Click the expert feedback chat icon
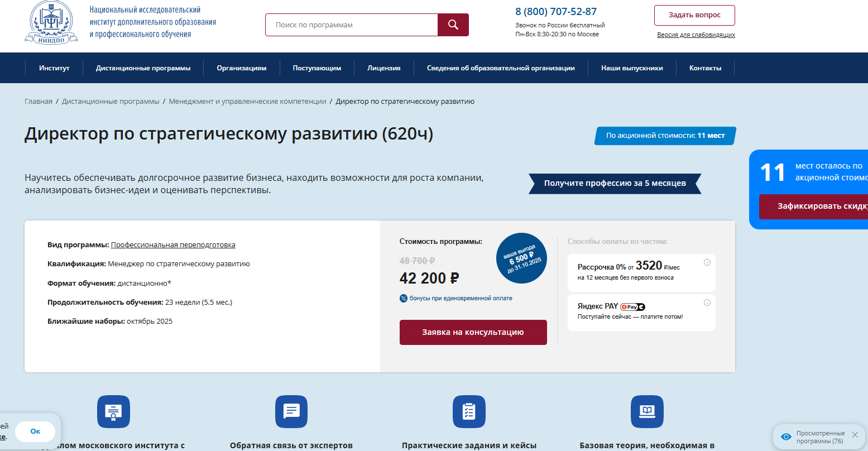This screenshot has width=868, height=451. [x=291, y=412]
